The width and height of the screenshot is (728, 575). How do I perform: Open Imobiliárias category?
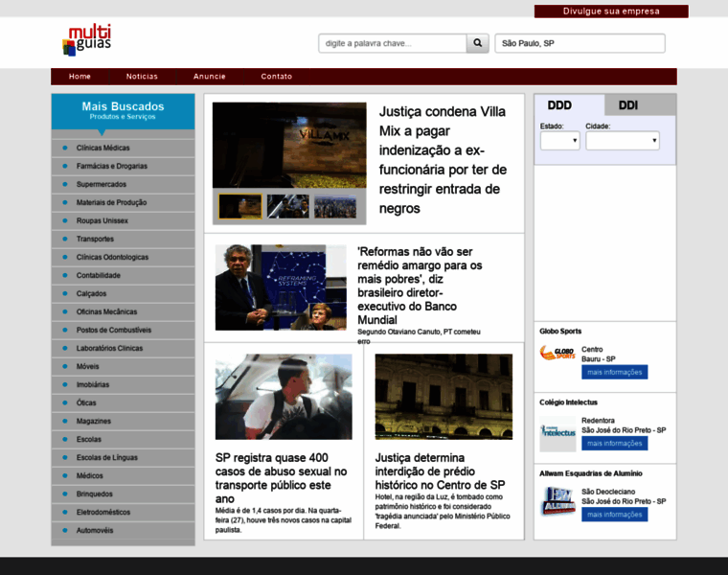click(123, 384)
